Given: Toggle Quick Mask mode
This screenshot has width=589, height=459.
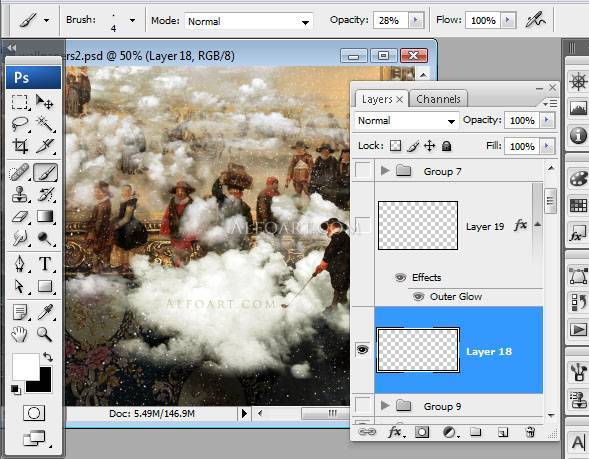Looking at the screenshot, I should pos(34,413).
